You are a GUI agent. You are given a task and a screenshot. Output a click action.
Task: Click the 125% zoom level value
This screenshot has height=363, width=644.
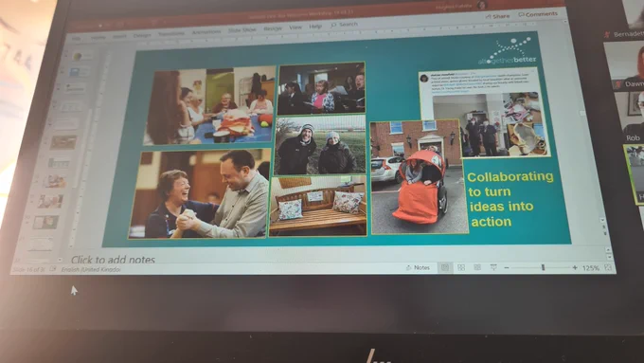point(591,268)
